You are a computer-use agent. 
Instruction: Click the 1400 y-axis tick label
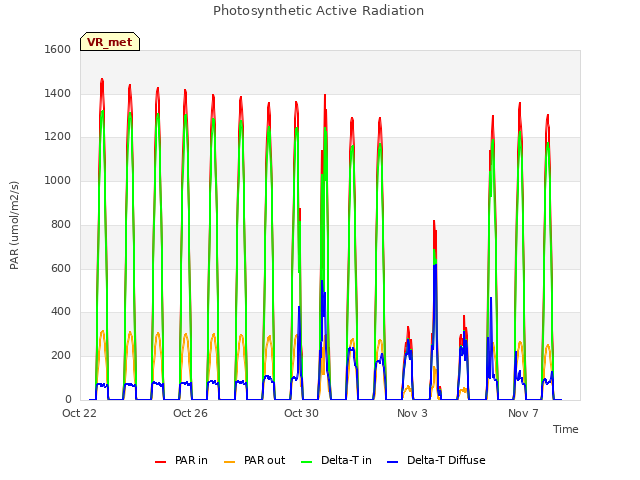point(58,93)
